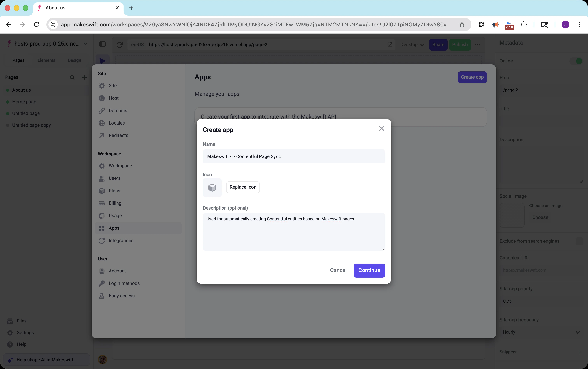This screenshot has width=588, height=369.
Task: Adjust the Sitemap priority value
Action: (508, 301)
